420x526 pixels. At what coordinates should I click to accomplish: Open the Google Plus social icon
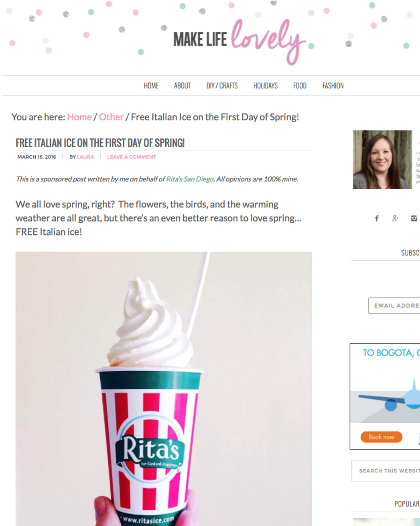395,218
